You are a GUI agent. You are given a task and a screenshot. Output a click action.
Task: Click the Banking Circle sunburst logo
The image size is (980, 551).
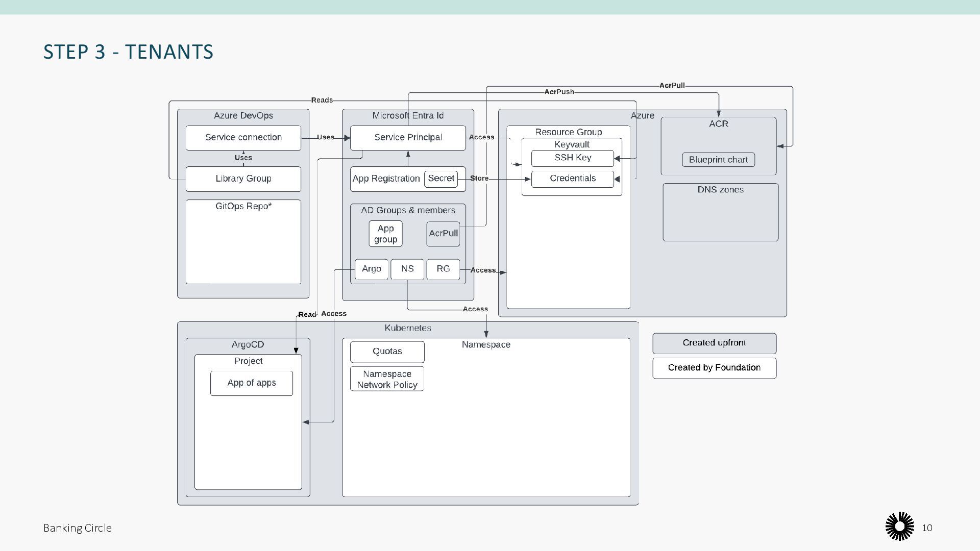[899, 526]
